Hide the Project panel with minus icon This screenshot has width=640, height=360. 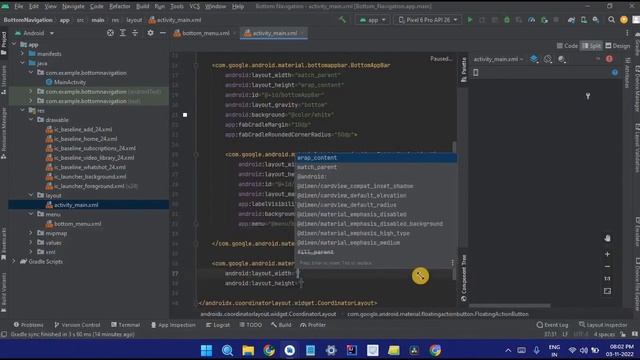click(162, 33)
